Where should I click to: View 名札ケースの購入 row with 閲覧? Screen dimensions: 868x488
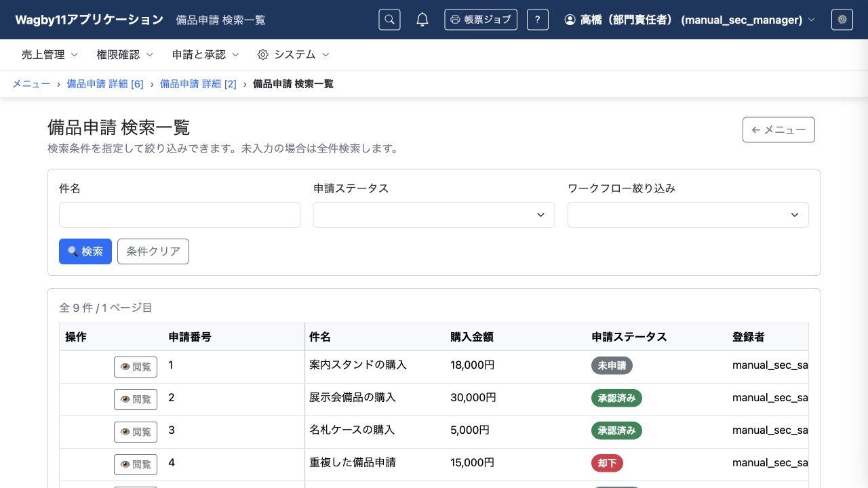[136, 432]
